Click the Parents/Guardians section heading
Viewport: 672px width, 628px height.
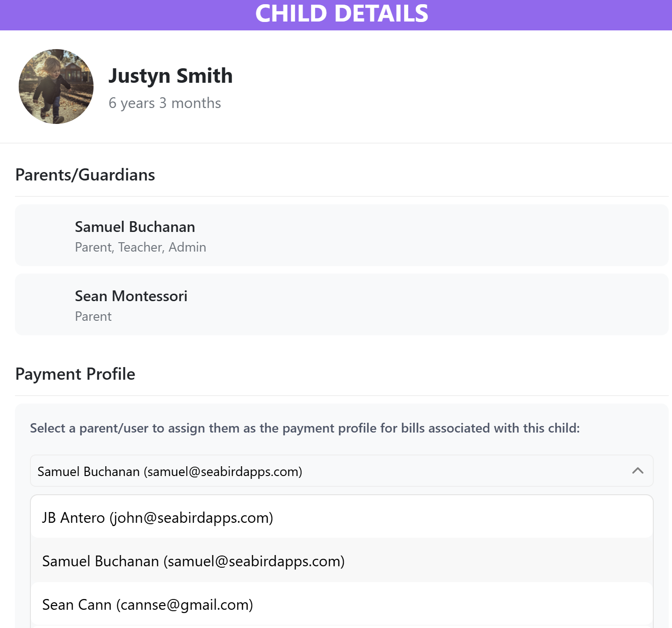[x=85, y=175]
